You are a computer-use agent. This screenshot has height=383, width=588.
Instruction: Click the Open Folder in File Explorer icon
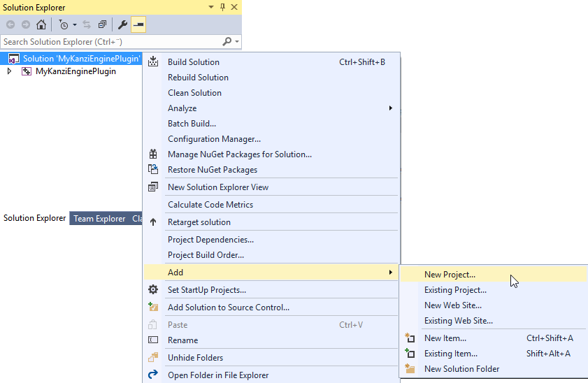(x=153, y=375)
